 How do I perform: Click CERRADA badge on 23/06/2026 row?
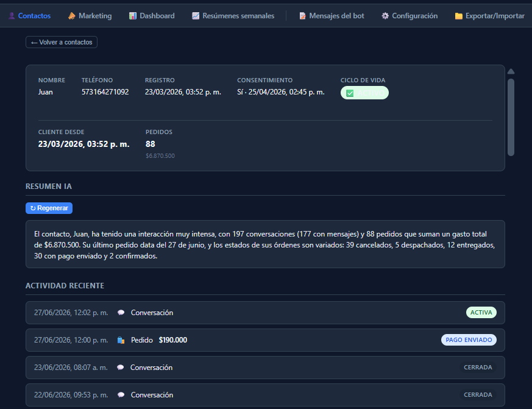(478, 368)
